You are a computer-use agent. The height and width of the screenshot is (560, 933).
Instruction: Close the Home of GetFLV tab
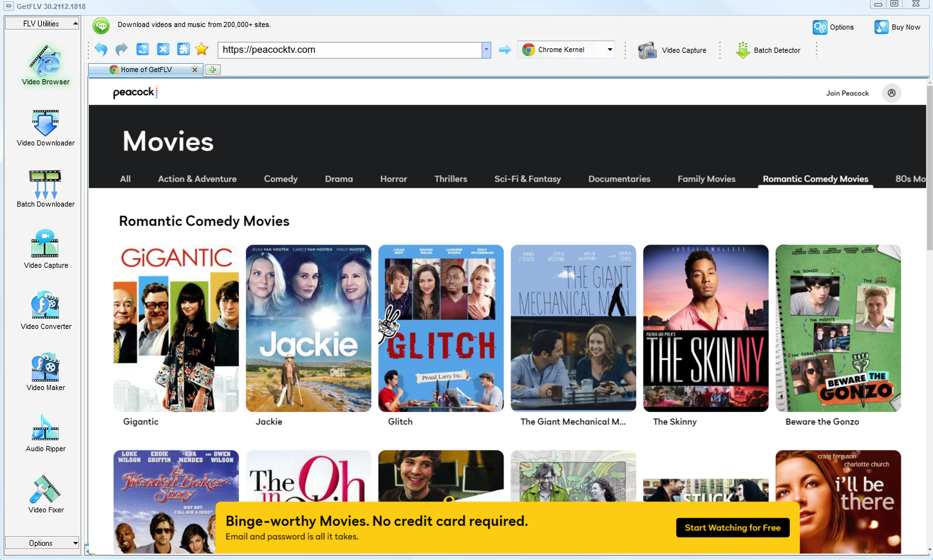(194, 70)
